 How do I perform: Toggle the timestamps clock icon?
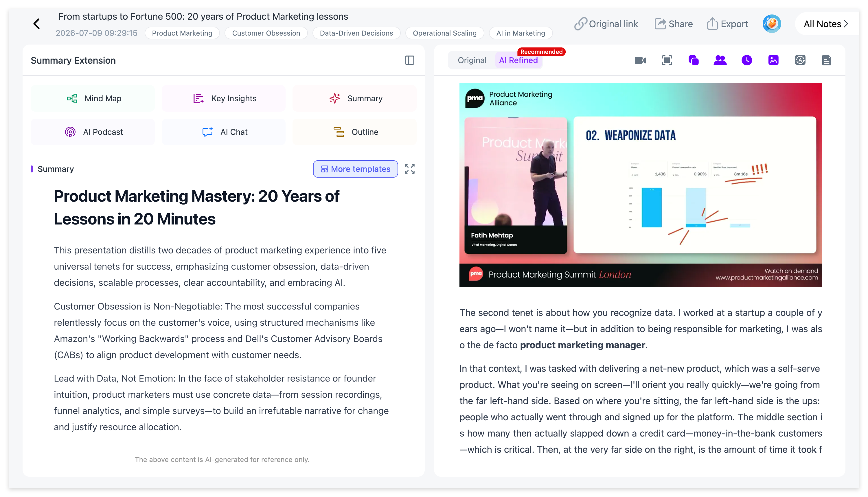[x=746, y=60]
